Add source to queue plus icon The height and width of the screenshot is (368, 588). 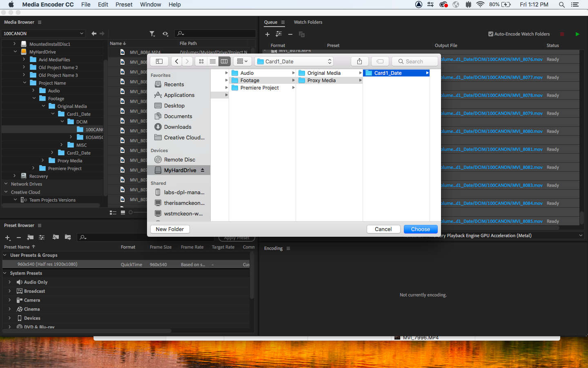(x=267, y=34)
